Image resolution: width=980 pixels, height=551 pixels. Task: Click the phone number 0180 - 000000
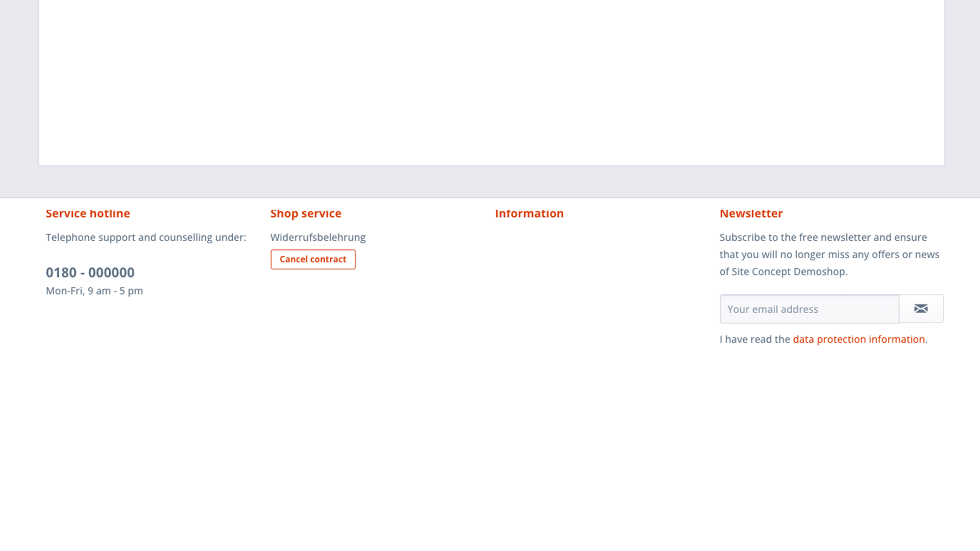click(90, 272)
